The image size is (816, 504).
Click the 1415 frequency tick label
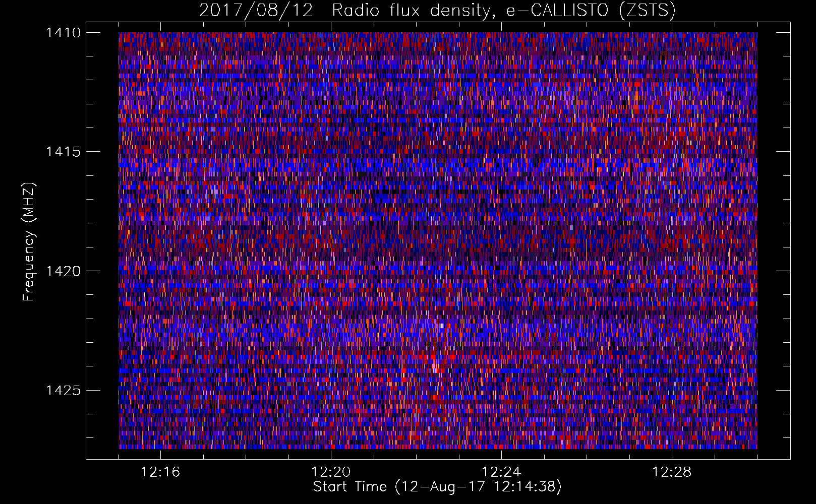(x=63, y=152)
